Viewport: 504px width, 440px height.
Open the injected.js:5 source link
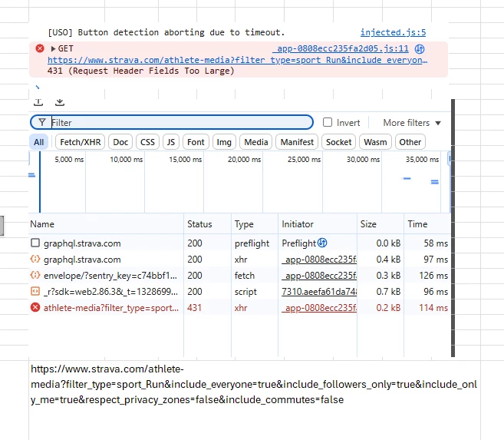point(393,32)
